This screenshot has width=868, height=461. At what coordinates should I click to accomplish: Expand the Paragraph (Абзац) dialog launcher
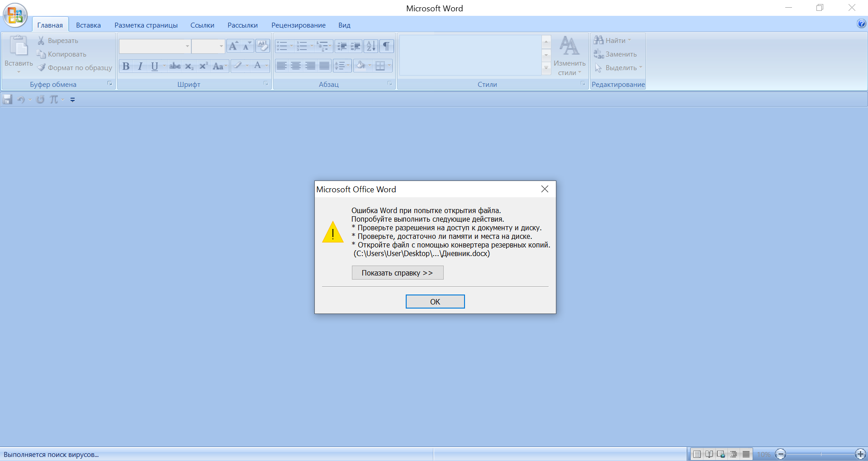click(x=390, y=84)
